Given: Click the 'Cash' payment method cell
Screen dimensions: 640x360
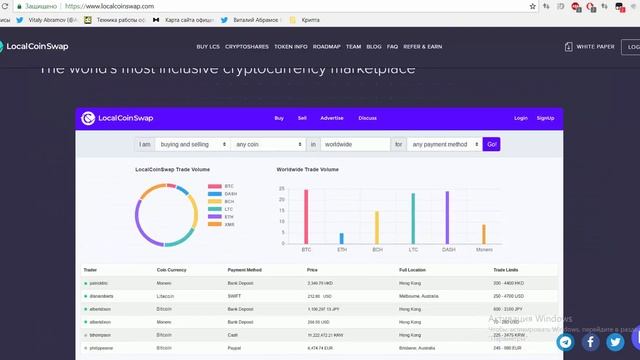Looking at the screenshot, I should pos(233,335).
